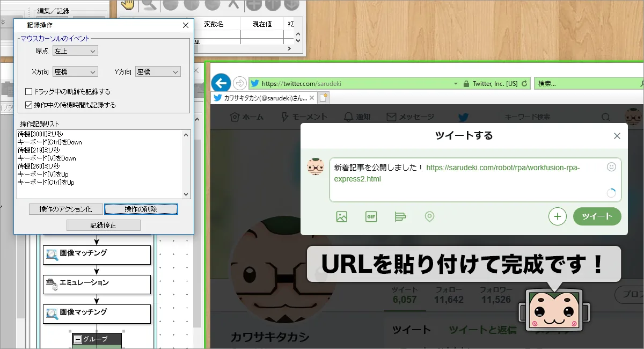Screen dimensions: 644x349
Task: Click the 記録停止 button
Action: (103, 225)
